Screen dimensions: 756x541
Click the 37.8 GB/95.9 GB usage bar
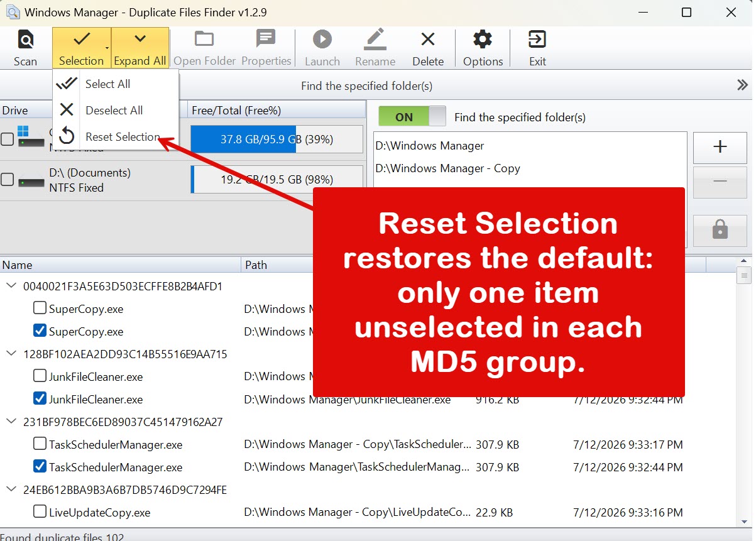tap(277, 139)
